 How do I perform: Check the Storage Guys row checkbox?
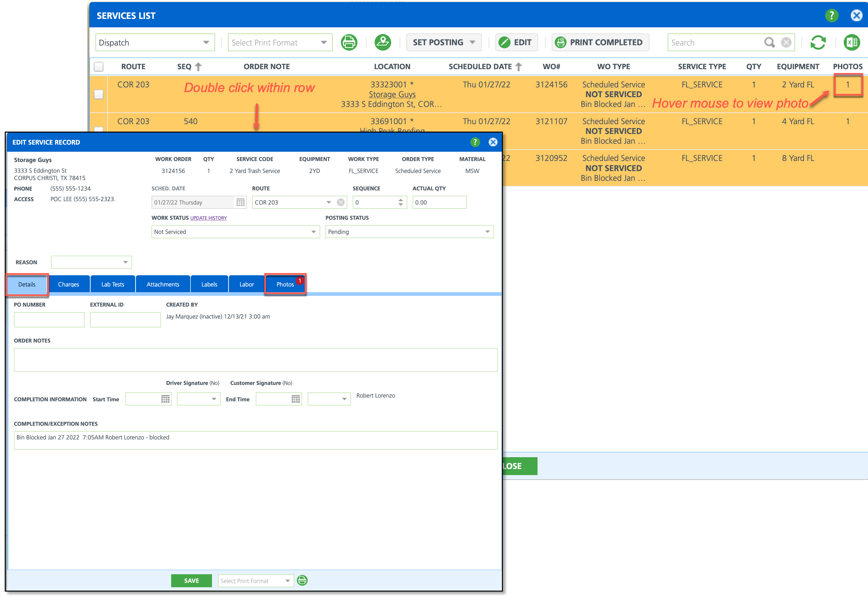tap(99, 94)
